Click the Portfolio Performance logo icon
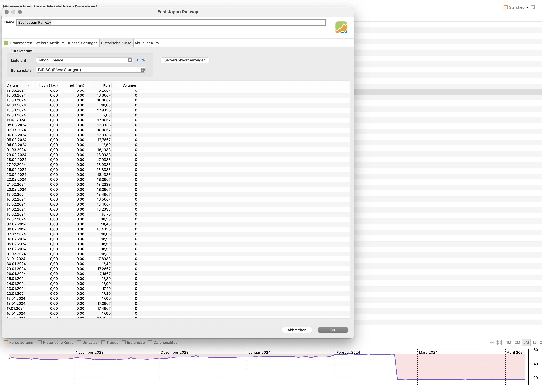 pyautogui.click(x=341, y=28)
